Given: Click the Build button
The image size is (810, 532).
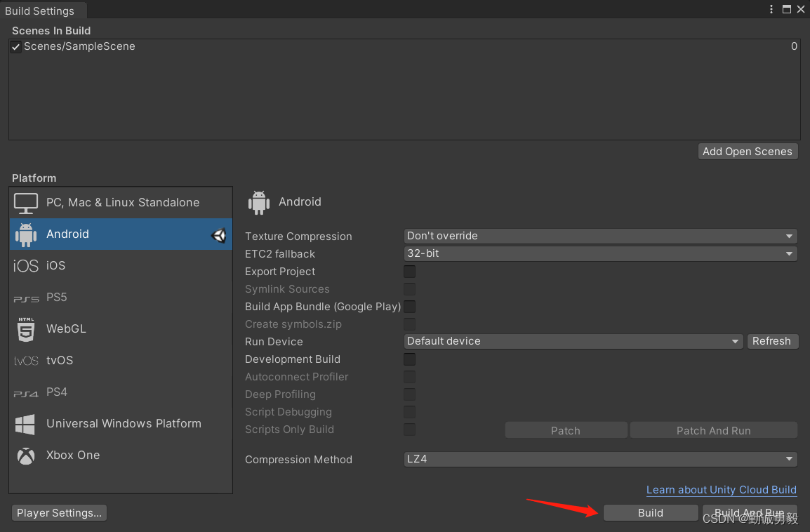Looking at the screenshot, I should coord(651,513).
